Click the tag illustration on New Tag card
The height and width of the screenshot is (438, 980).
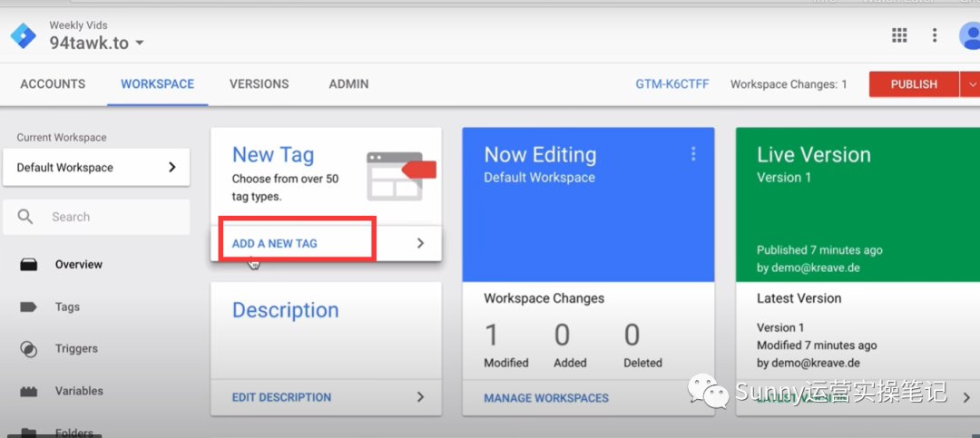401,176
